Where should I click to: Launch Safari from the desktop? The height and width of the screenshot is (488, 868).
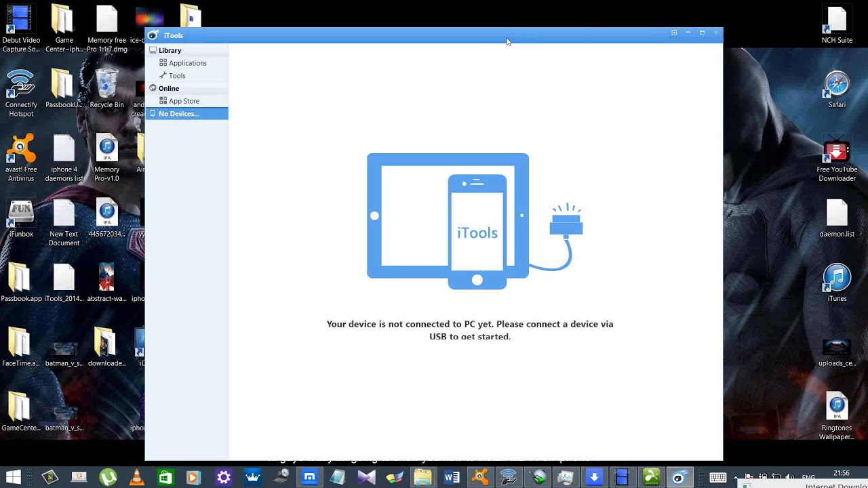point(837,89)
